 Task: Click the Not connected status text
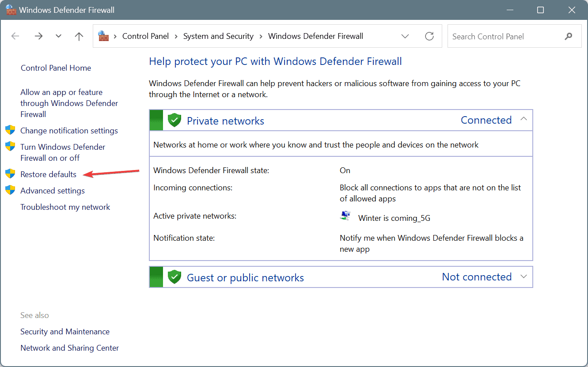[477, 277]
